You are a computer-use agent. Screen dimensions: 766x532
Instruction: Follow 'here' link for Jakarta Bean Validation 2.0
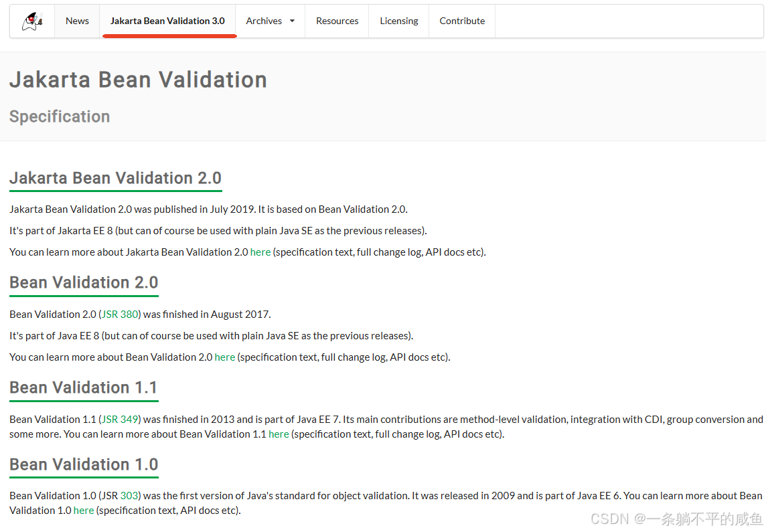[x=260, y=252]
